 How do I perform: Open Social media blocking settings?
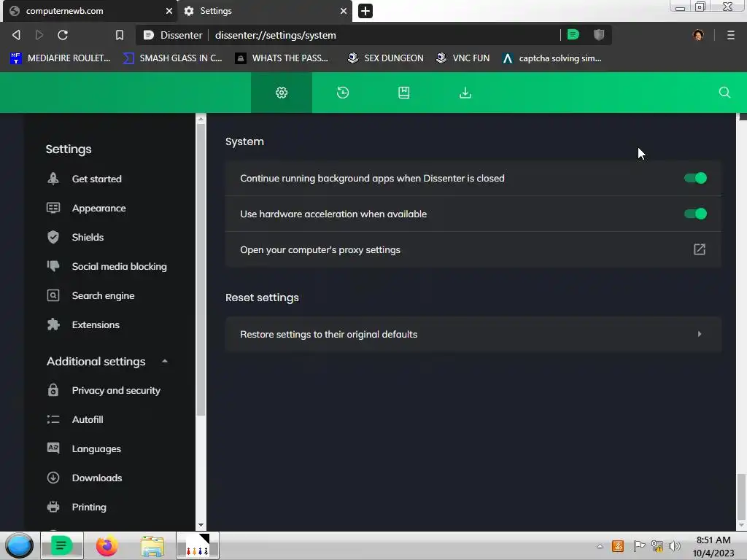(x=119, y=266)
